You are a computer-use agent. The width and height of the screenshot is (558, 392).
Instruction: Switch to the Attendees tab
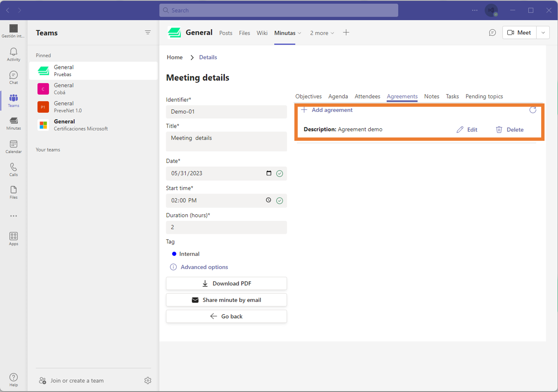[367, 96]
